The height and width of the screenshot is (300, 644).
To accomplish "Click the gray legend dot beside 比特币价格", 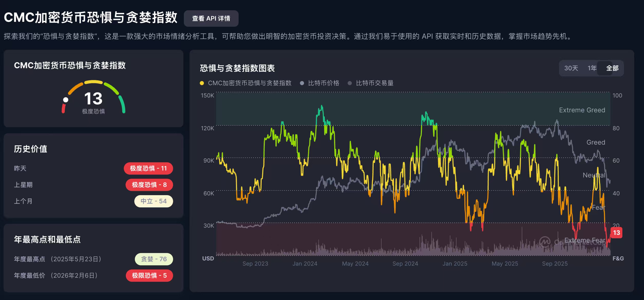I will coord(302,83).
